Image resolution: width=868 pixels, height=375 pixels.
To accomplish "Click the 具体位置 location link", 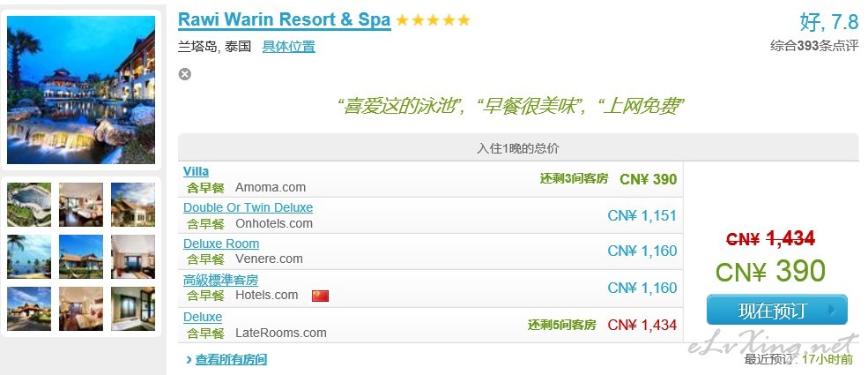I will pos(288,47).
